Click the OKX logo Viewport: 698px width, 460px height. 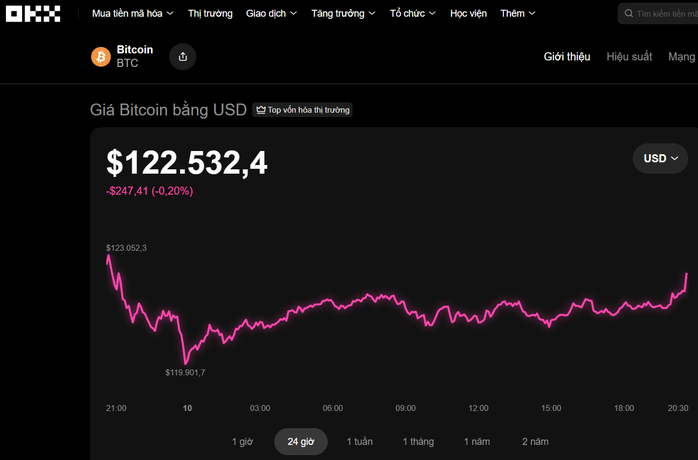tap(34, 14)
